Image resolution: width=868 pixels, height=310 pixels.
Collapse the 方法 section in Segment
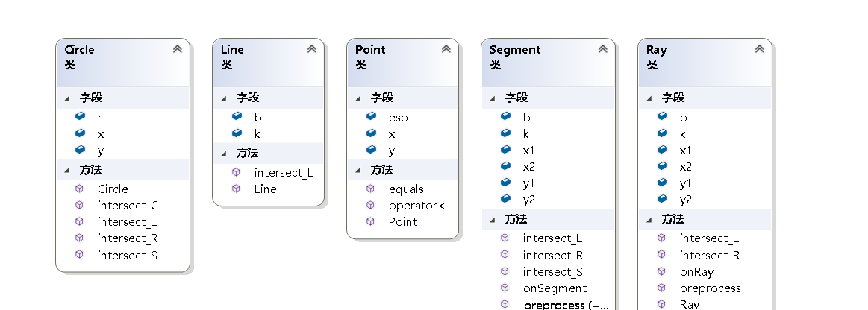tap(493, 219)
